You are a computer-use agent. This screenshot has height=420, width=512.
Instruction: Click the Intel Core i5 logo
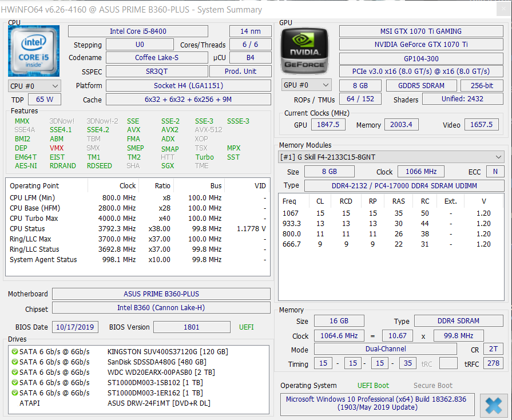[x=34, y=51]
